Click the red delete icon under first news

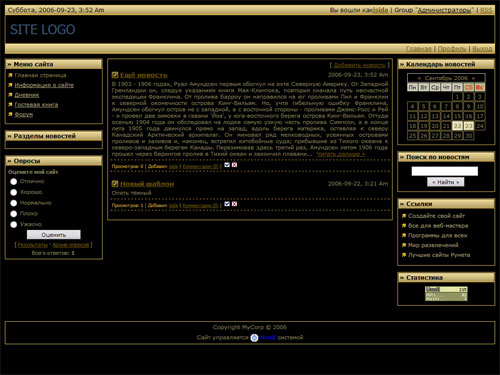tap(235, 165)
